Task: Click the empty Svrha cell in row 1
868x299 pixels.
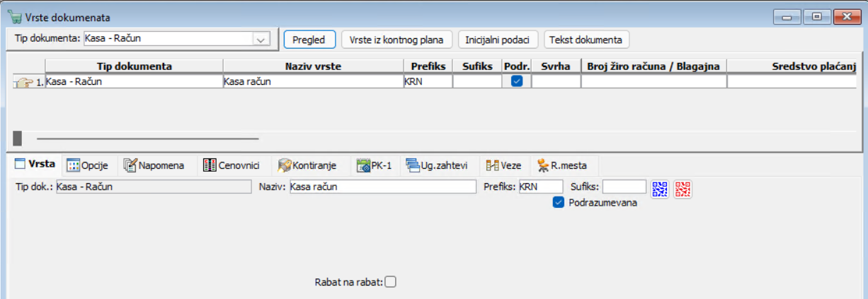Action: (x=556, y=81)
